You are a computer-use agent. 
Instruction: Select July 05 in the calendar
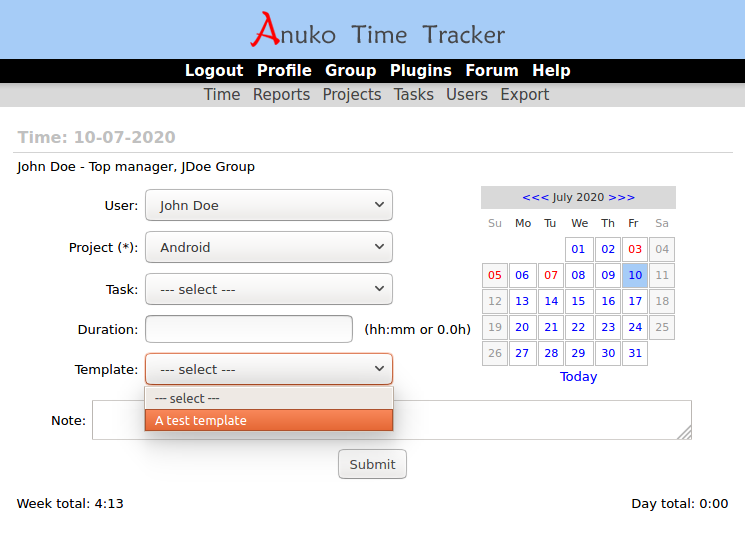495,275
